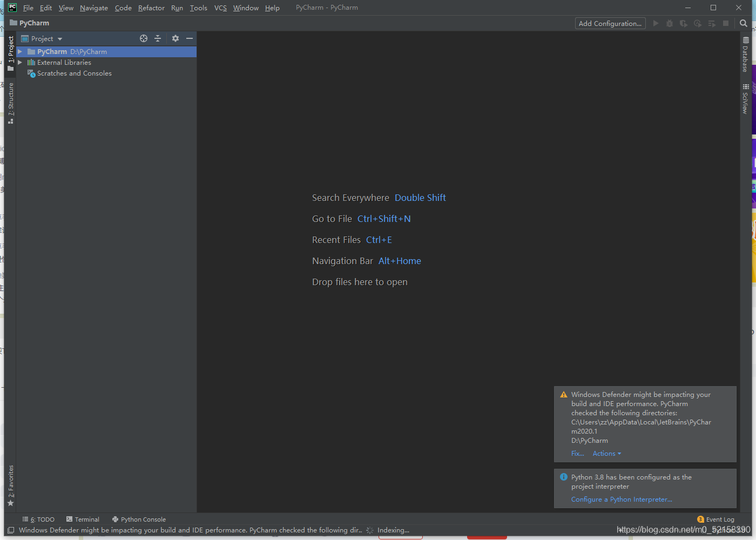This screenshot has height=540, width=756.
Task: Open the Tools menu
Action: [x=199, y=8]
